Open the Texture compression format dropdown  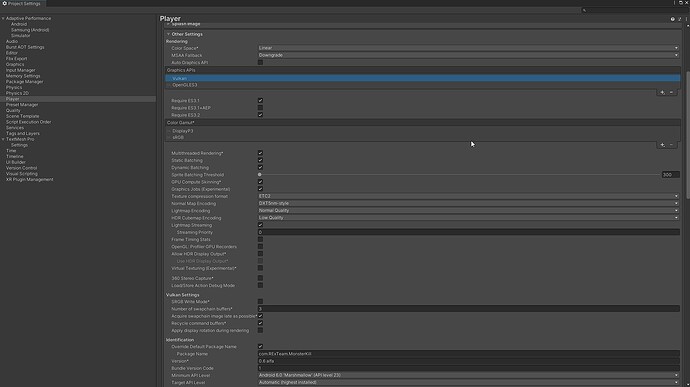click(468, 196)
